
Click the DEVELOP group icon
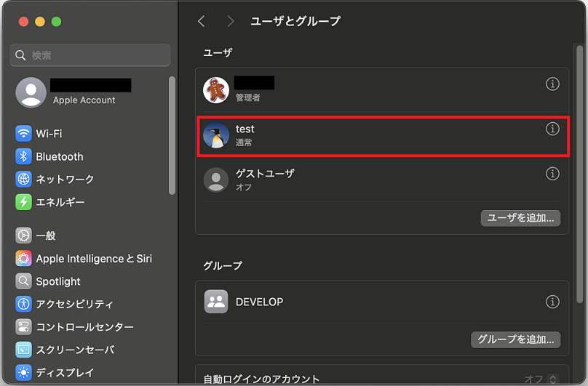pos(216,302)
